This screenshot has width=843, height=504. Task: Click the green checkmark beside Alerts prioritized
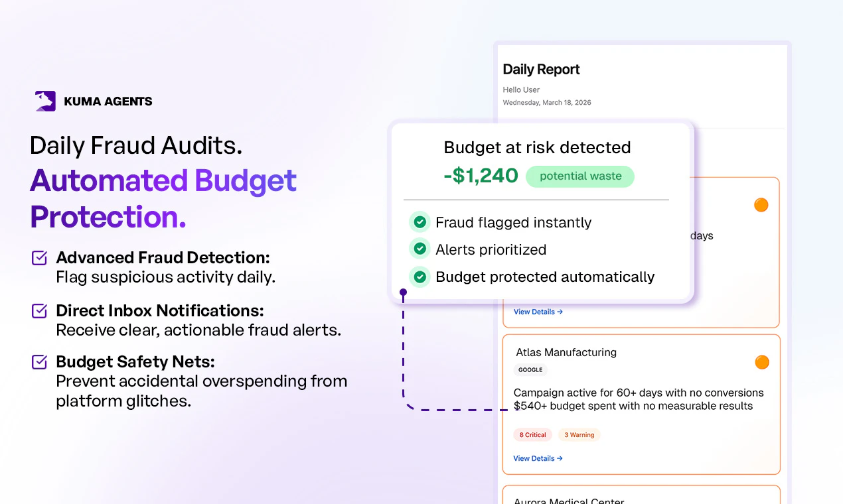tap(419, 249)
